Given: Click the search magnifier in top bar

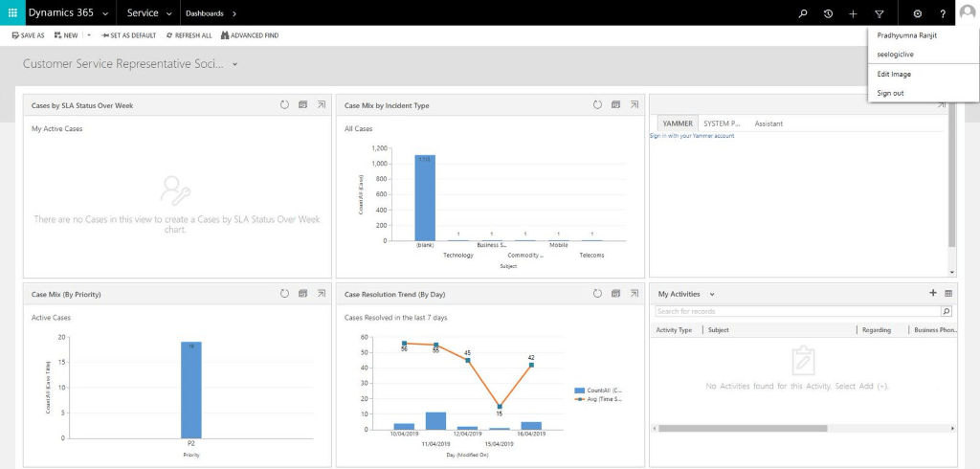Looking at the screenshot, I should click(803, 13).
